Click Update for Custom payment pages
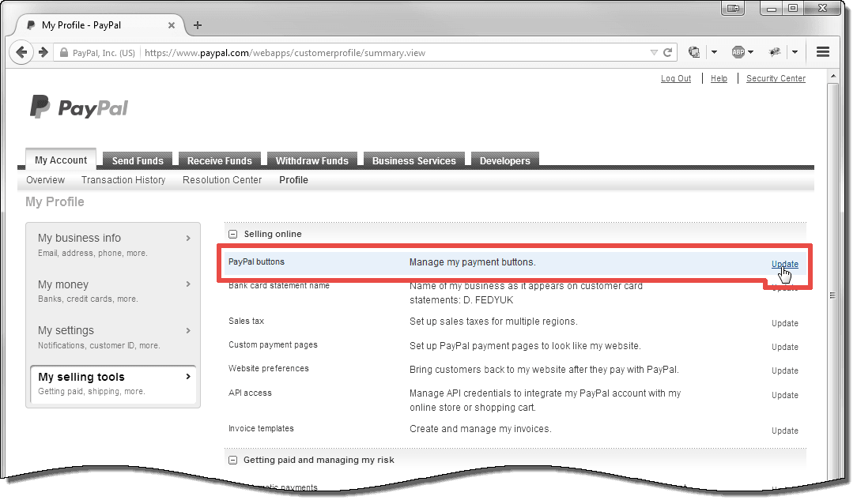 [x=785, y=347]
